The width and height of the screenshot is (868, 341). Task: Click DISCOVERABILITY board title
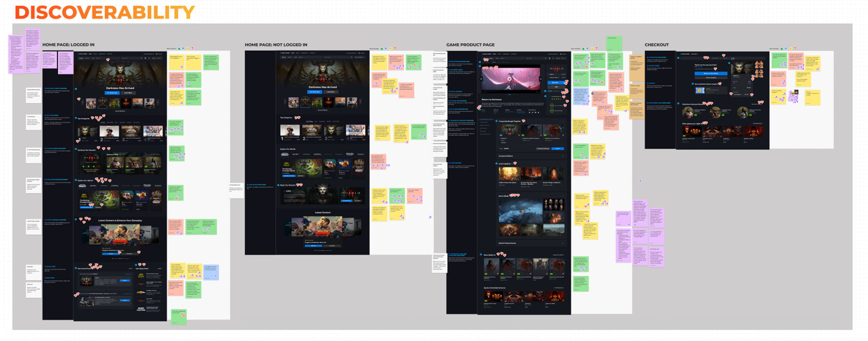pyautogui.click(x=105, y=12)
